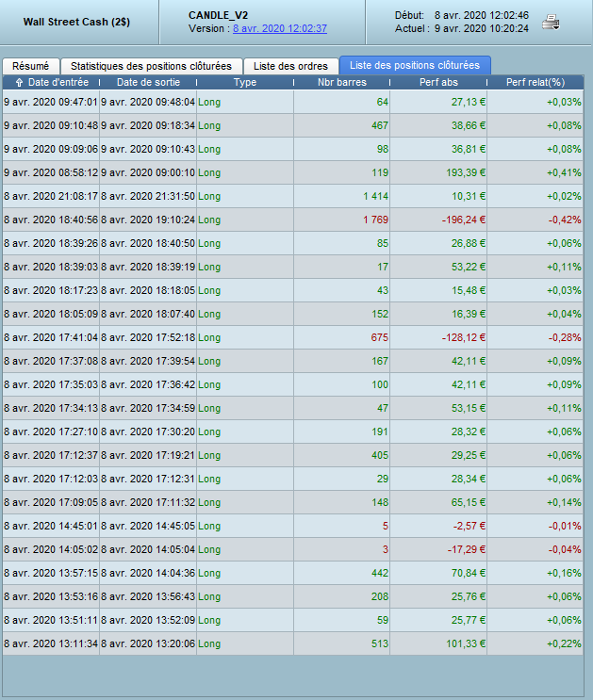Select the -128,12 € loss cell

[x=438, y=337]
